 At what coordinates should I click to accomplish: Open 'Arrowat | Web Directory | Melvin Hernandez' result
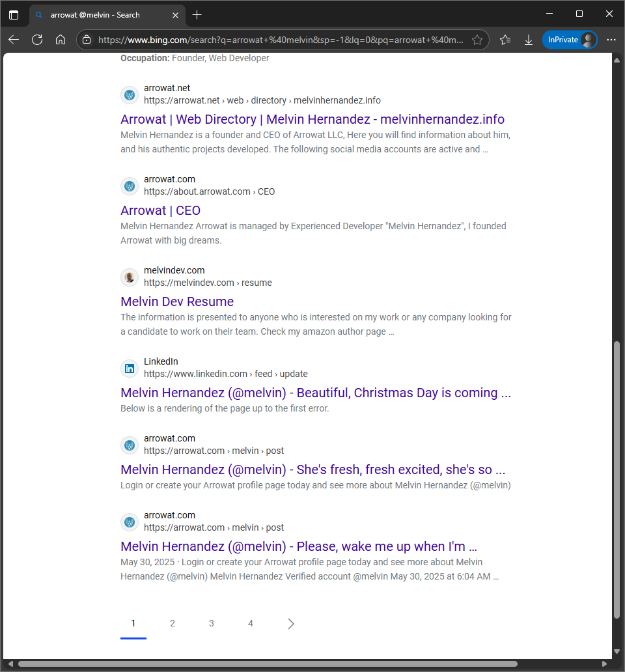[x=312, y=119]
